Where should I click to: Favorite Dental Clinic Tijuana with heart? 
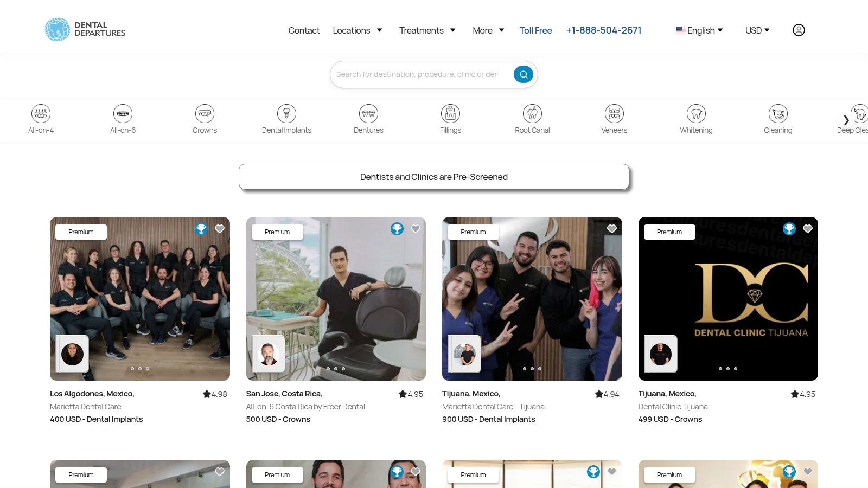pyautogui.click(x=808, y=229)
